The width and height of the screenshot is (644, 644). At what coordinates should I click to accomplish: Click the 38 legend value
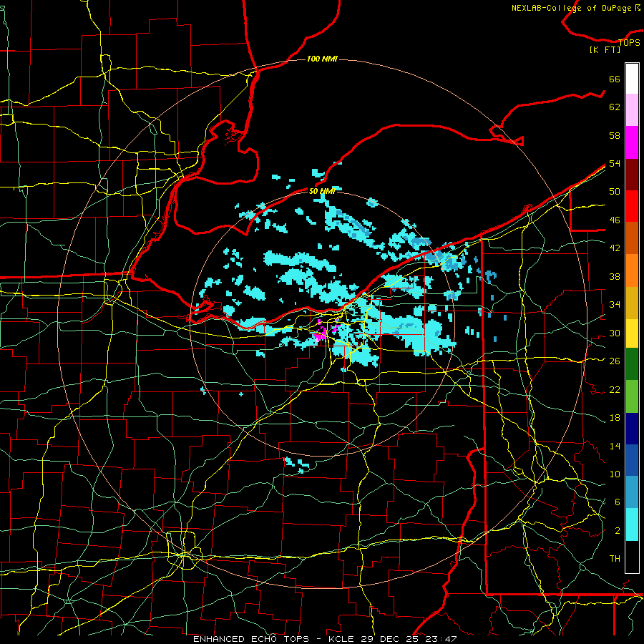615,276
